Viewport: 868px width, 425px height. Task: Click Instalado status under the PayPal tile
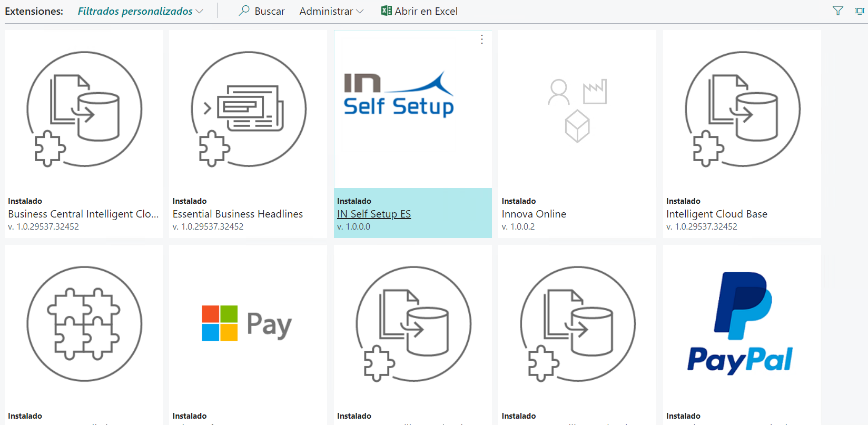683,416
